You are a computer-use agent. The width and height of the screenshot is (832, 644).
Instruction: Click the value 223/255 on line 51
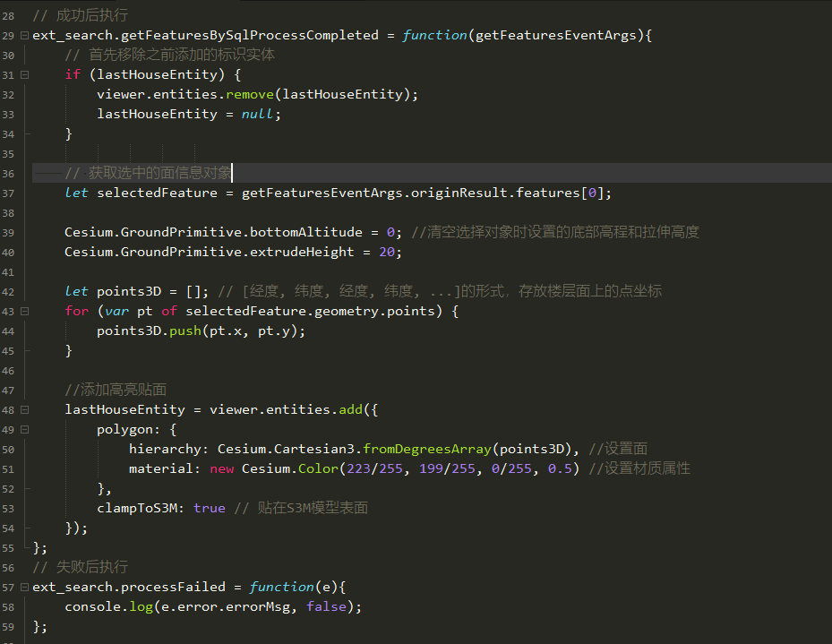[374, 469]
